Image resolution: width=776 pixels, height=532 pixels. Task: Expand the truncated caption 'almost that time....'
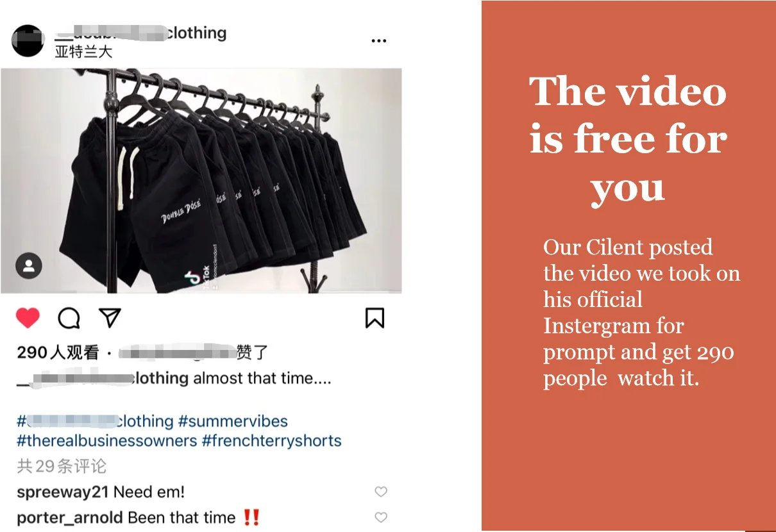coord(262,378)
